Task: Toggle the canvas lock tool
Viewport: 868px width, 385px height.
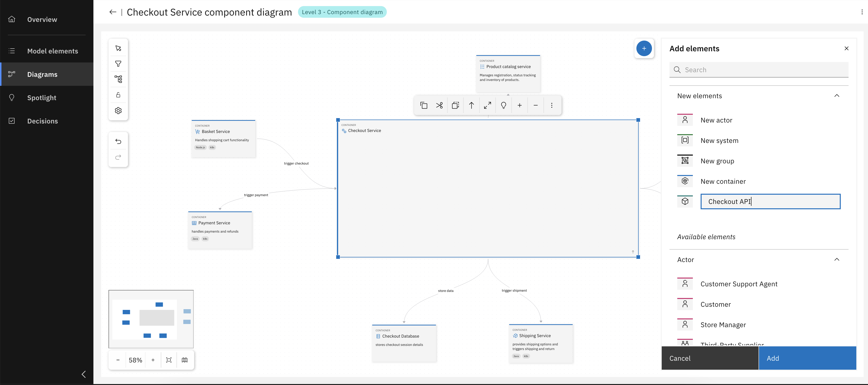Action: coord(118,95)
